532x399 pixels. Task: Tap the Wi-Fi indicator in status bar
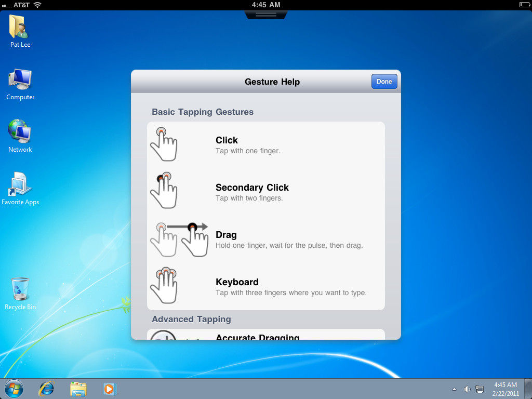37,5
